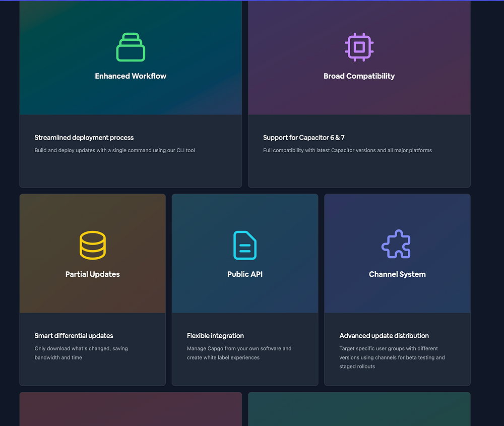The width and height of the screenshot is (504, 426).
Task: Click the 'Full compatibility with latest Capacitor' description
Action: tap(347, 150)
